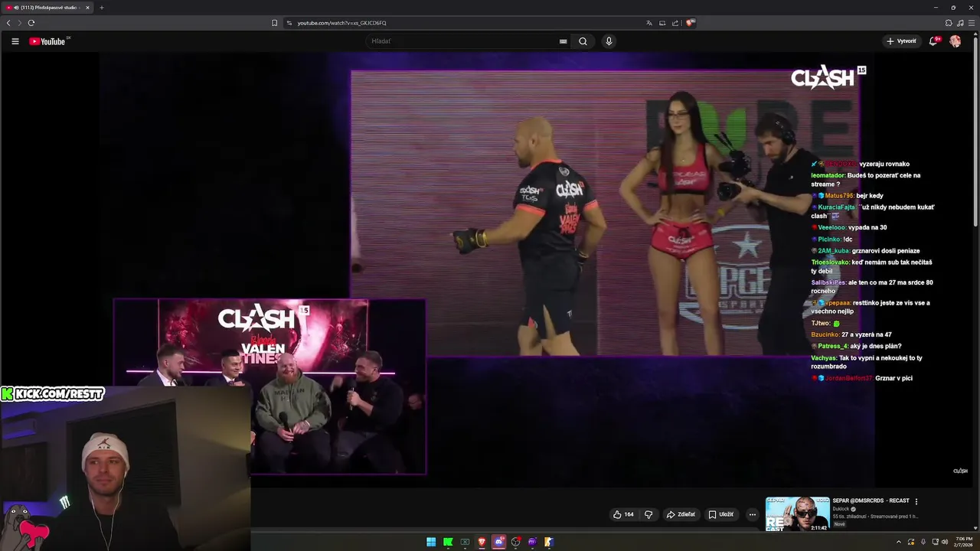Click the browser back arrow

[x=8, y=23]
